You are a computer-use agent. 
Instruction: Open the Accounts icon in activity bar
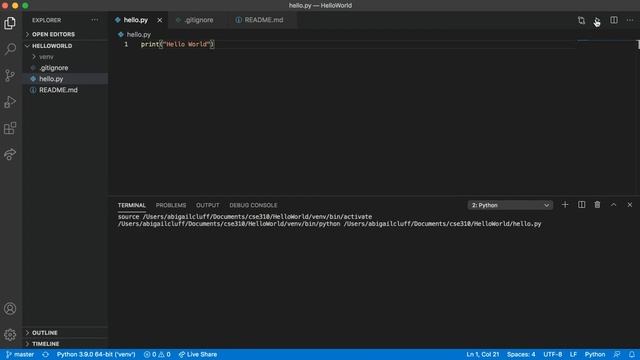(x=10, y=309)
